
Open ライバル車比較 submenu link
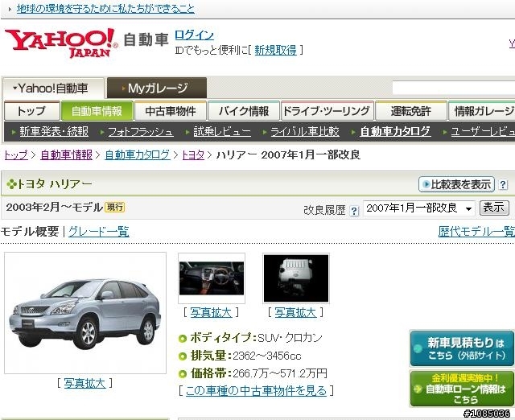[x=305, y=132]
